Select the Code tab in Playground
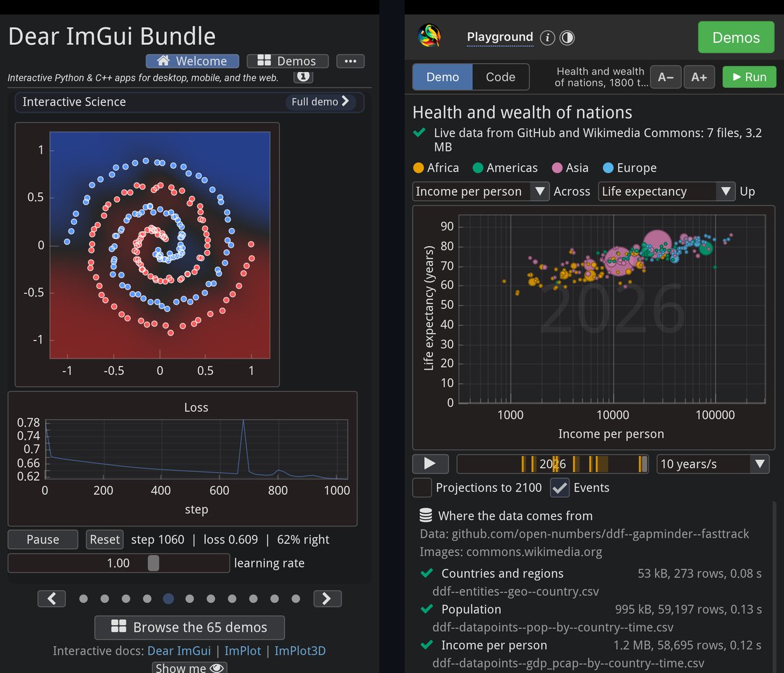784x673 pixels. (x=501, y=77)
